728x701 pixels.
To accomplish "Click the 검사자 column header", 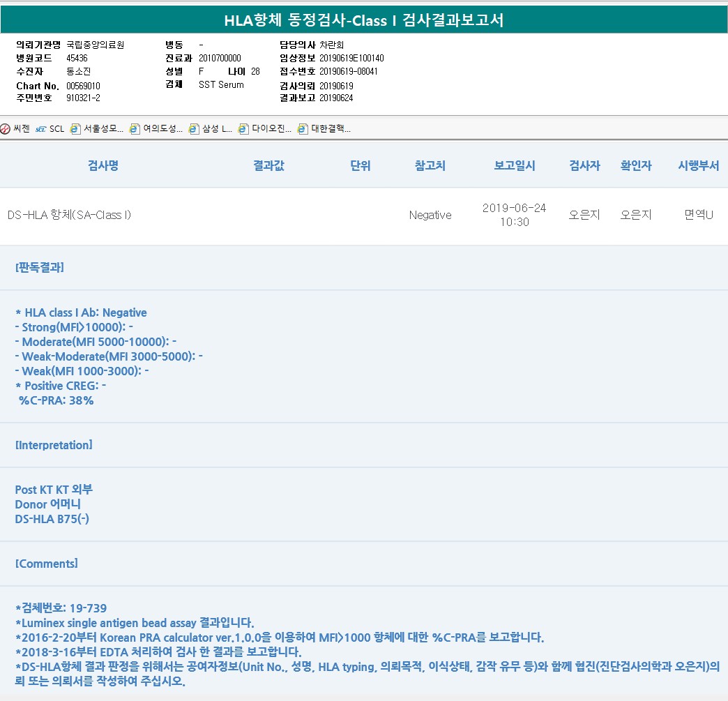I will (584, 166).
